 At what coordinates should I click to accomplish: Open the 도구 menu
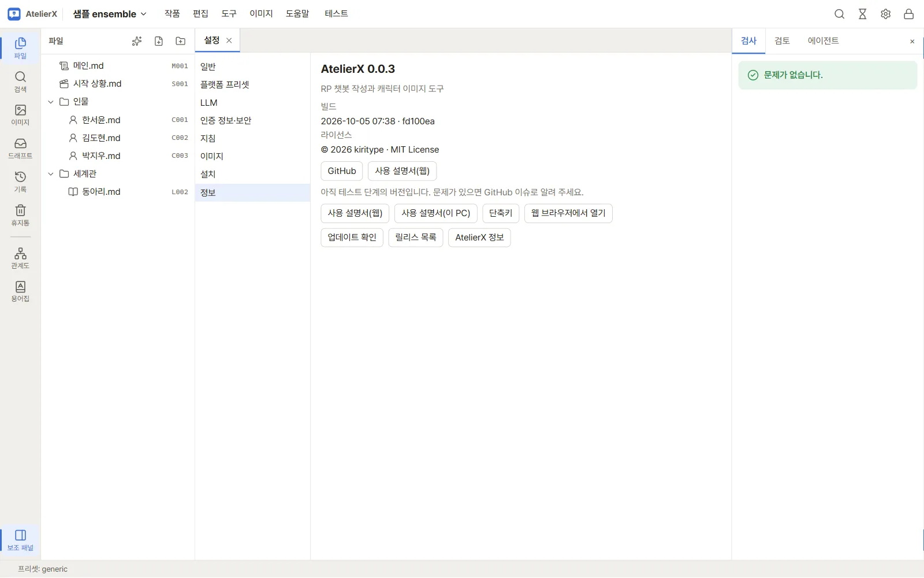pos(229,14)
